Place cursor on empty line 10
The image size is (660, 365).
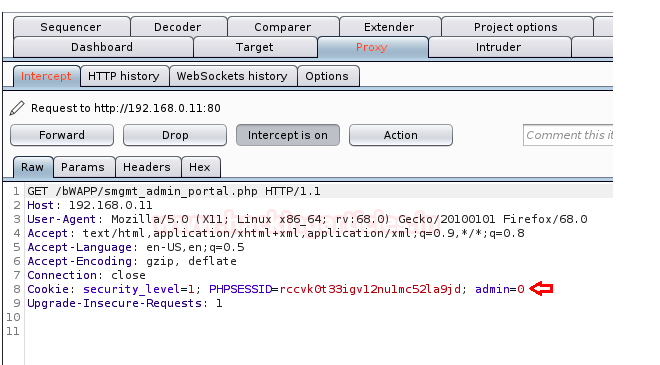click(x=318, y=317)
